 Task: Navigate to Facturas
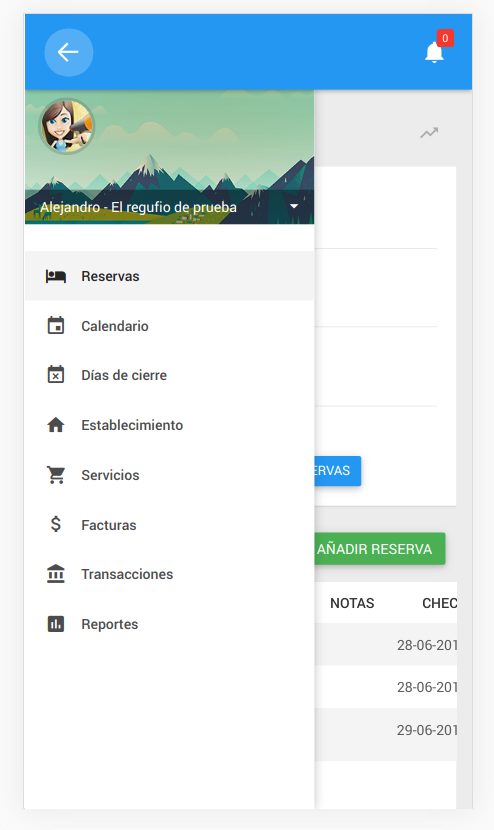coord(169,525)
